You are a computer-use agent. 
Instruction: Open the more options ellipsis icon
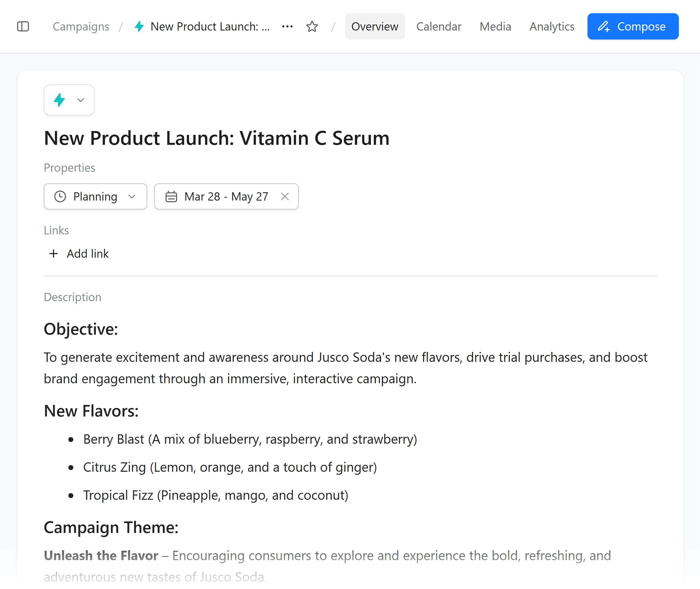click(x=287, y=26)
